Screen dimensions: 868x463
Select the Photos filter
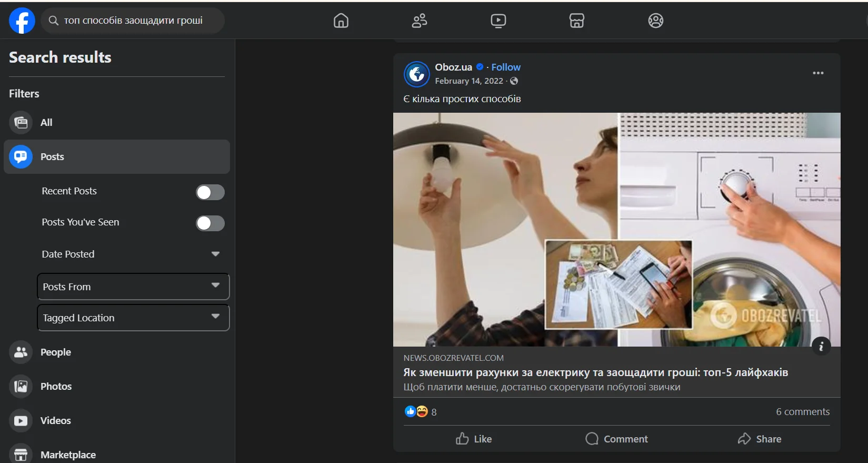(117, 386)
